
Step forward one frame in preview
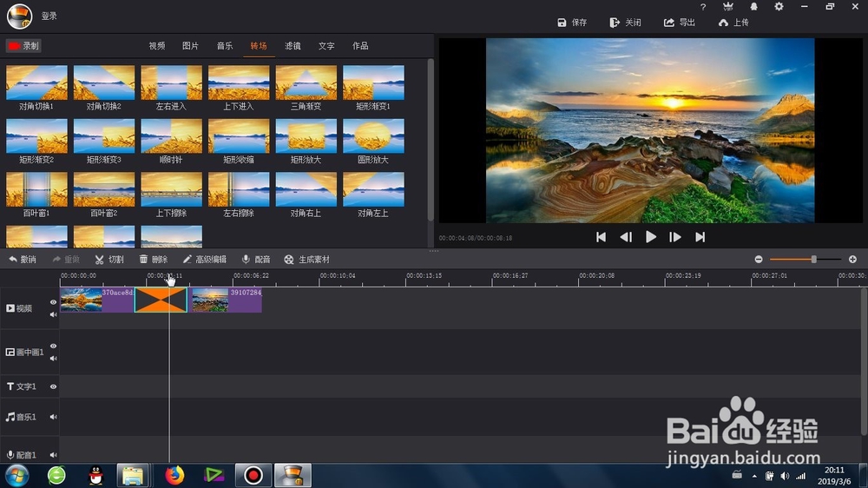coord(674,237)
